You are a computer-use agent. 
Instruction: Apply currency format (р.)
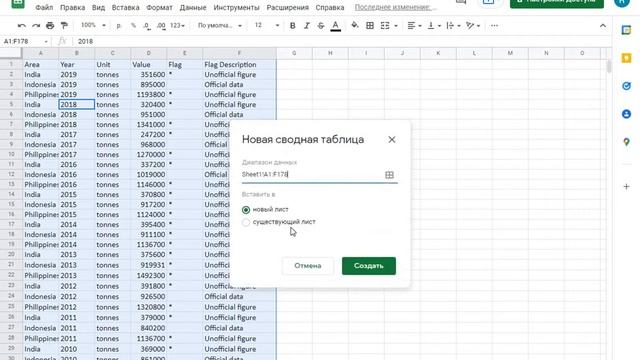119,26
